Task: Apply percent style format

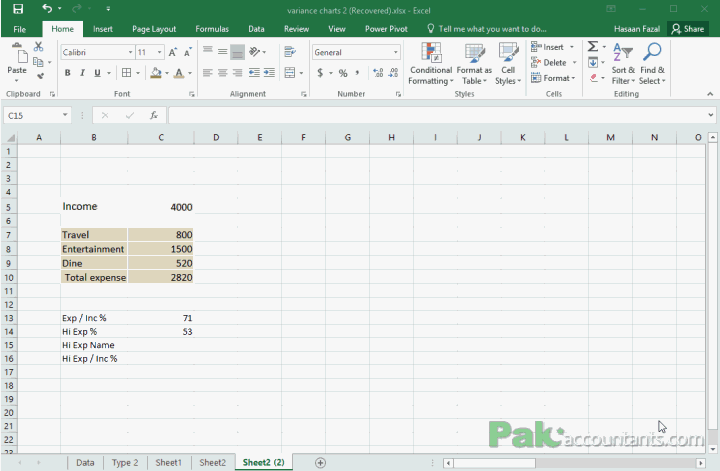Action: [343, 73]
